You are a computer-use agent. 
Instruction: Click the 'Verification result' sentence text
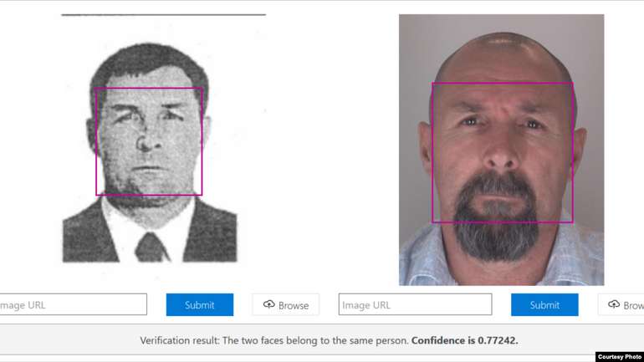pos(274,340)
